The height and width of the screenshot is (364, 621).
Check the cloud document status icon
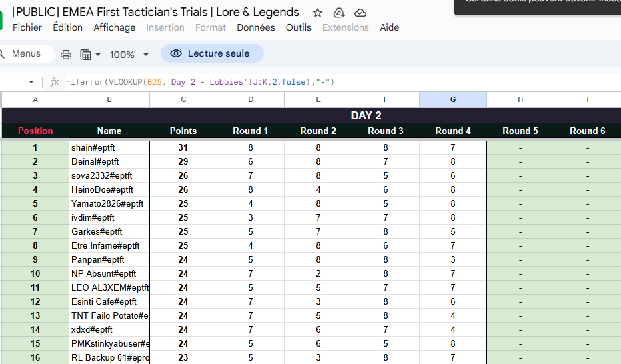[x=360, y=13]
